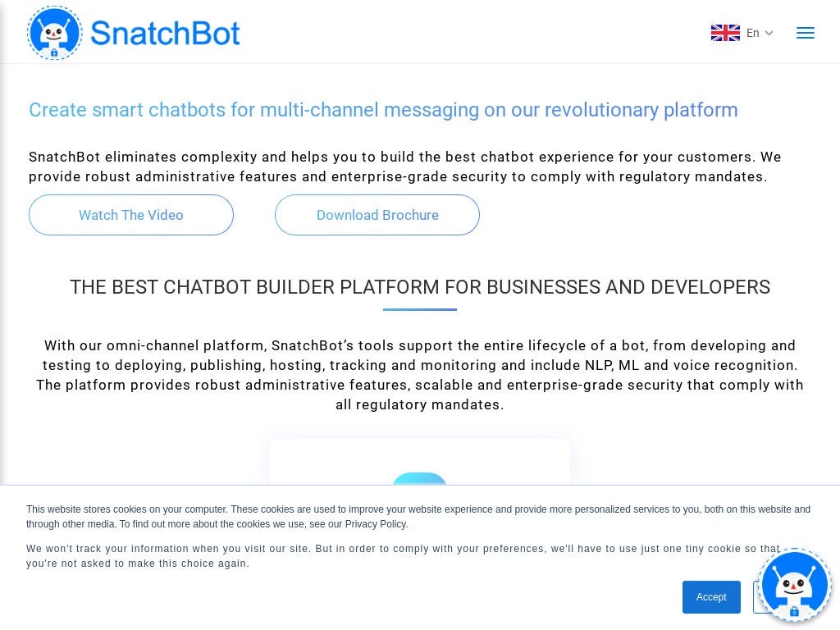Expand the chevron next to En
The height and width of the screenshot is (630, 840).
[x=769, y=33]
